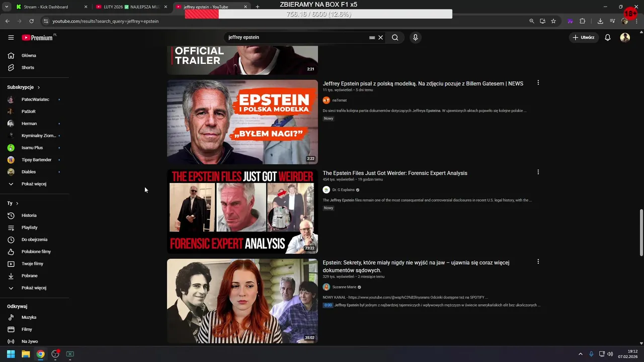This screenshot has height=362, width=644.
Task: Open the Kryminalny Ziom channel
Action: [x=34, y=136]
